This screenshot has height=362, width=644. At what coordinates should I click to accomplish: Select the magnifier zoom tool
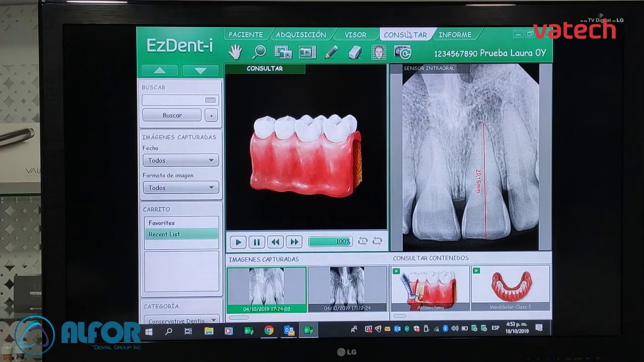(259, 52)
